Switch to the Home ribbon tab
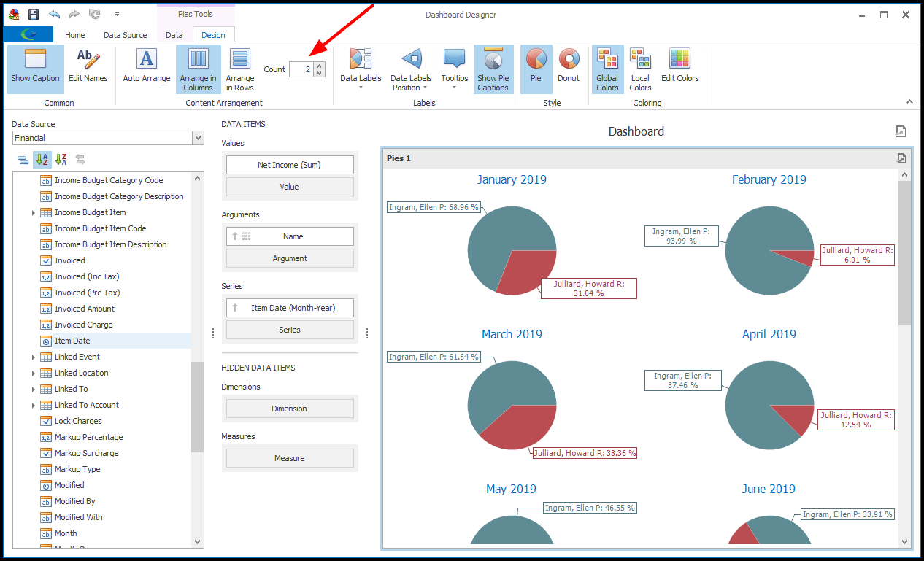The height and width of the screenshot is (561, 924). (75, 35)
